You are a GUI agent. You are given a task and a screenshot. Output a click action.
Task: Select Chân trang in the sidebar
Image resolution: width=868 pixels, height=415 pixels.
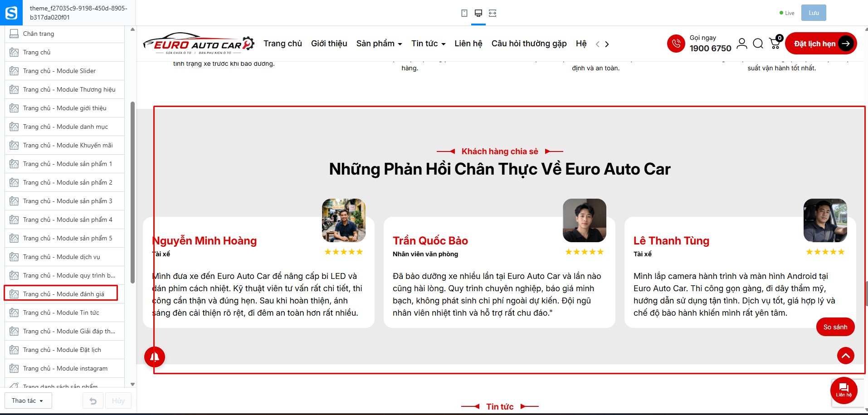click(64, 34)
